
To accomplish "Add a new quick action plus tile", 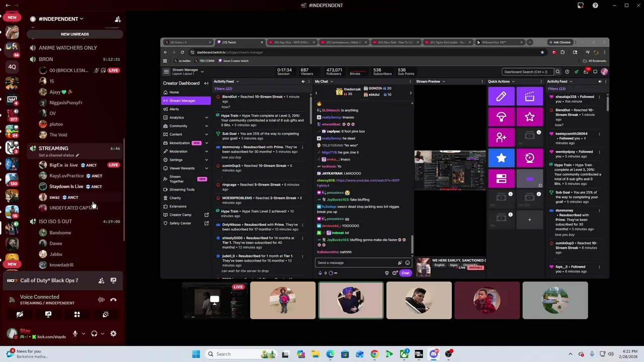I will click(529, 220).
